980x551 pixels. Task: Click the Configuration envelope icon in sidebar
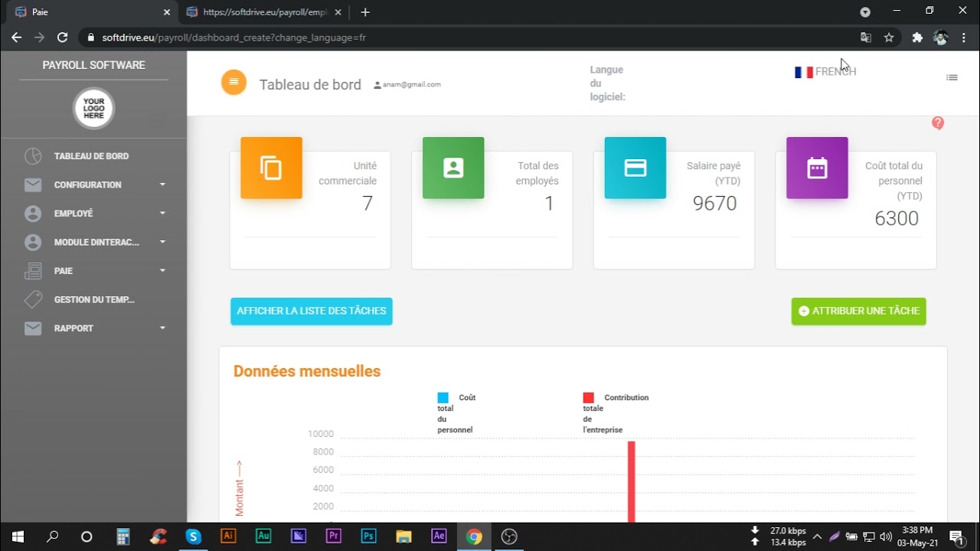tap(33, 184)
